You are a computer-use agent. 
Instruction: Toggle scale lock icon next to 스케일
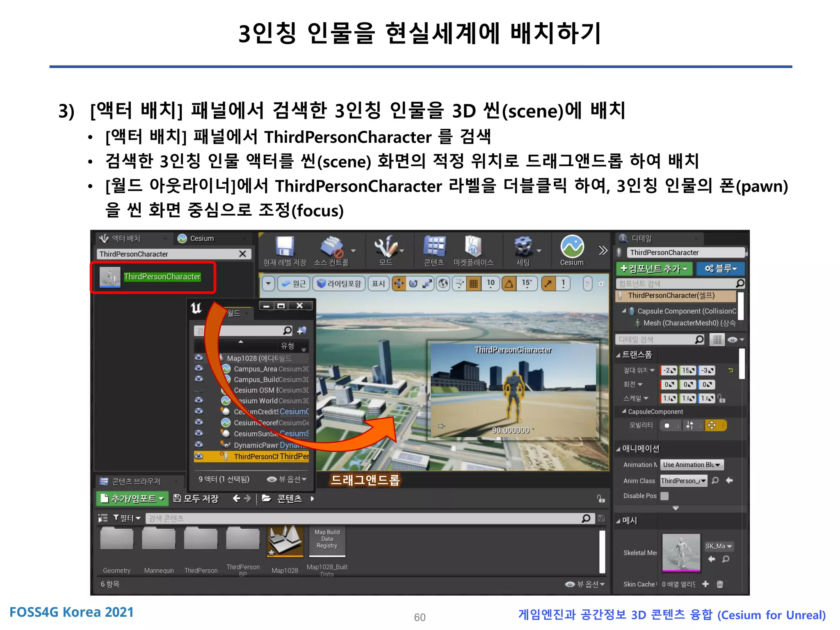721,398
